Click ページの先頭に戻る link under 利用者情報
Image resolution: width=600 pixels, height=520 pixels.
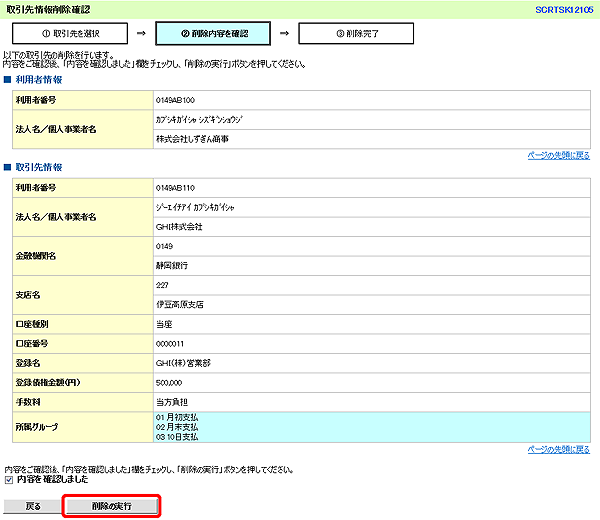point(558,155)
